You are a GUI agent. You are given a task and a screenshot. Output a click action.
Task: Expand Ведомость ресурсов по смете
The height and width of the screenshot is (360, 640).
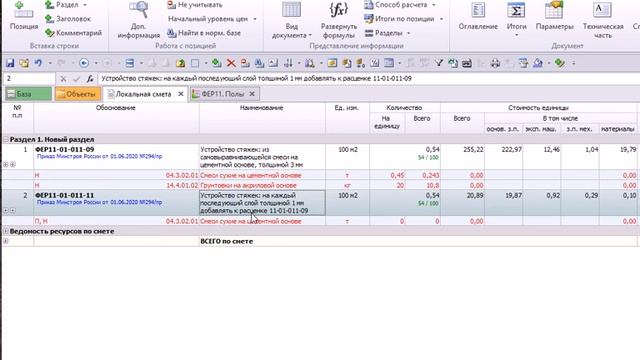pyautogui.click(x=6, y=231)
